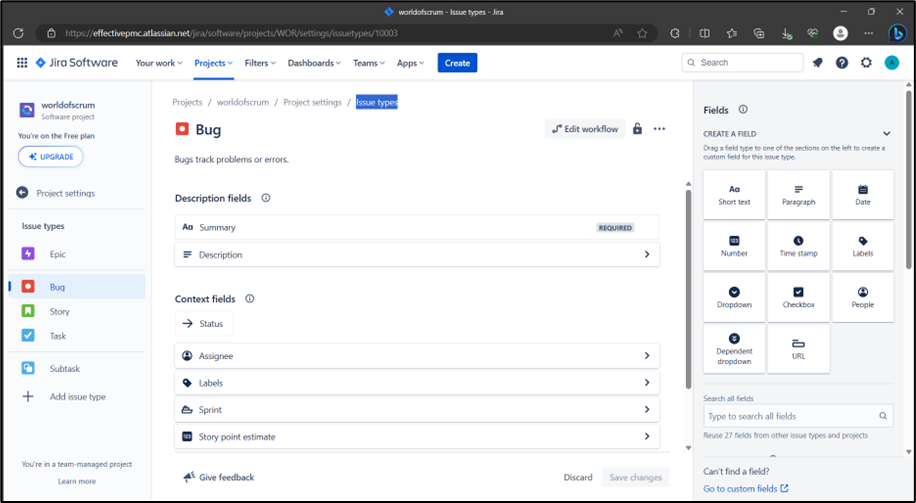Image resolution: width=916 pixels, height=503 pixels.
Task: Click the info icon next to Context fields
Action: click(x=249, y=299)
